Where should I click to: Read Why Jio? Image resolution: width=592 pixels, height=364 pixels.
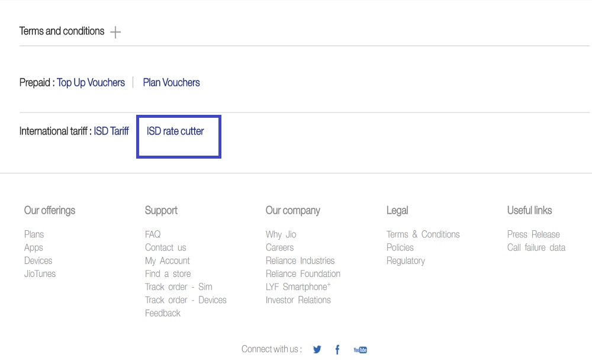coord(281,234)
